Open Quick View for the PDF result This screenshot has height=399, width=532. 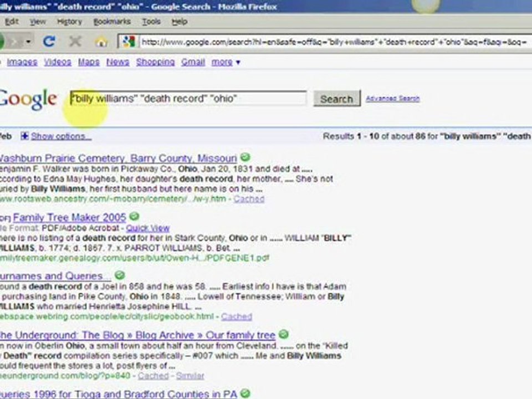[x=148, y=228]
